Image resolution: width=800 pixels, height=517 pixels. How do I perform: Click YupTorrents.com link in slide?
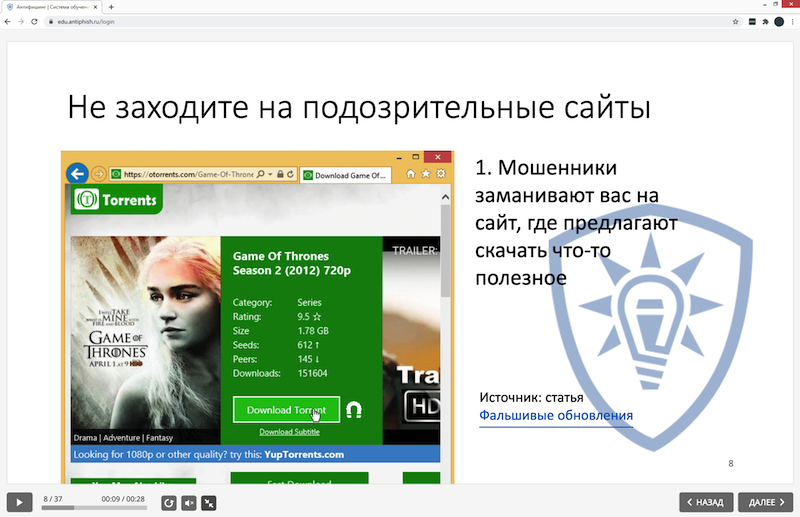point(304,454)
